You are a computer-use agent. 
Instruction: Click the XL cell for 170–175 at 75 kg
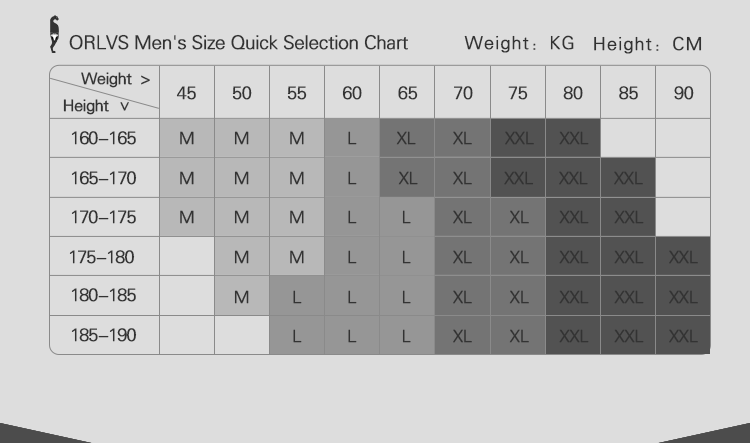click(x=518, y=217)
